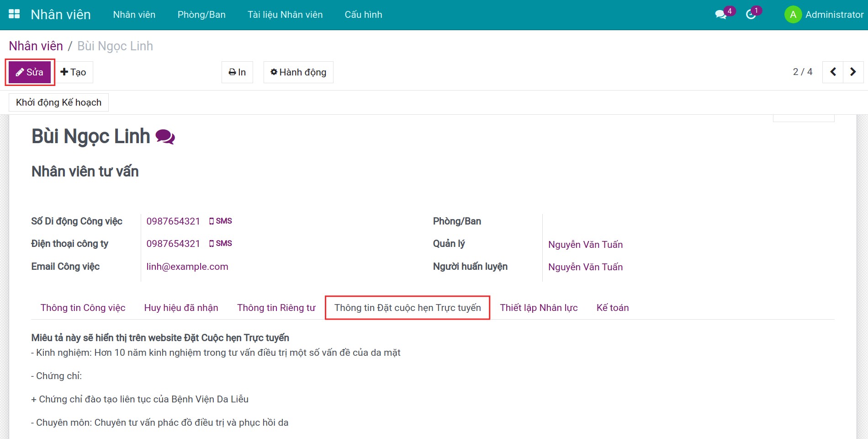
Task: Open the Phòng/Ban menu
Action: coord(201,15)
